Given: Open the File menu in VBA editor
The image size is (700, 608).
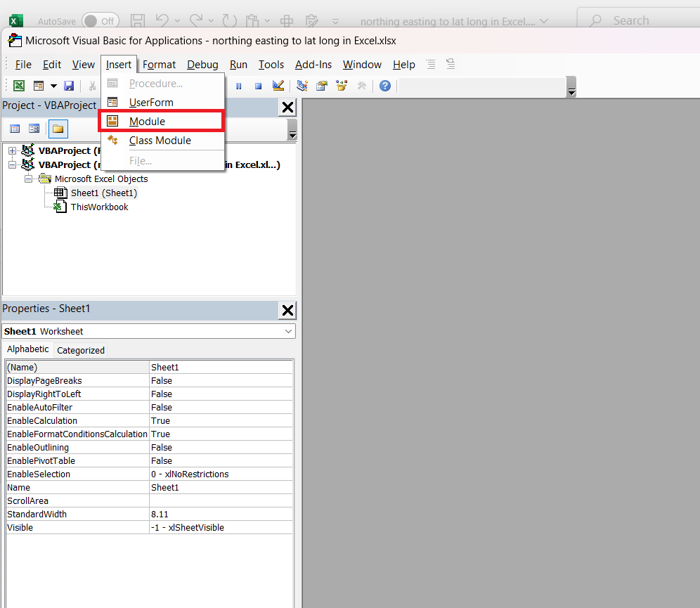Looking at the screenshot, I should (23, 65).
